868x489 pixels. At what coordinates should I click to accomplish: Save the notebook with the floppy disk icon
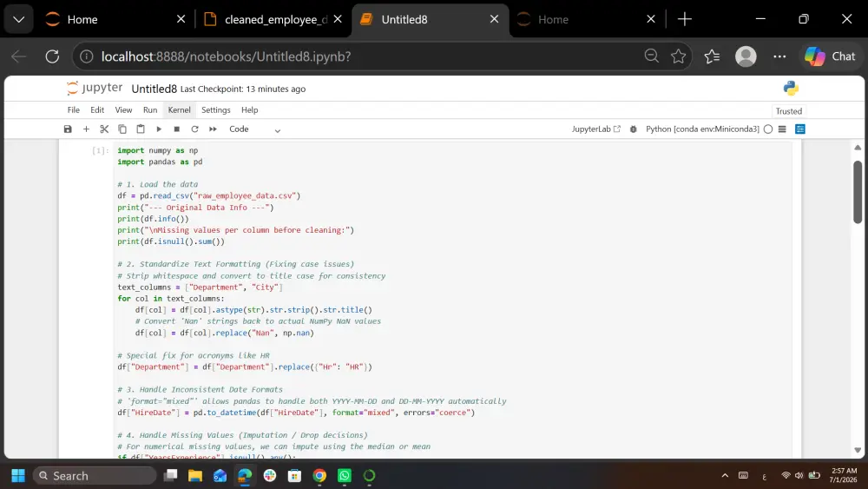pyautogui.click(x=68, y=129)
